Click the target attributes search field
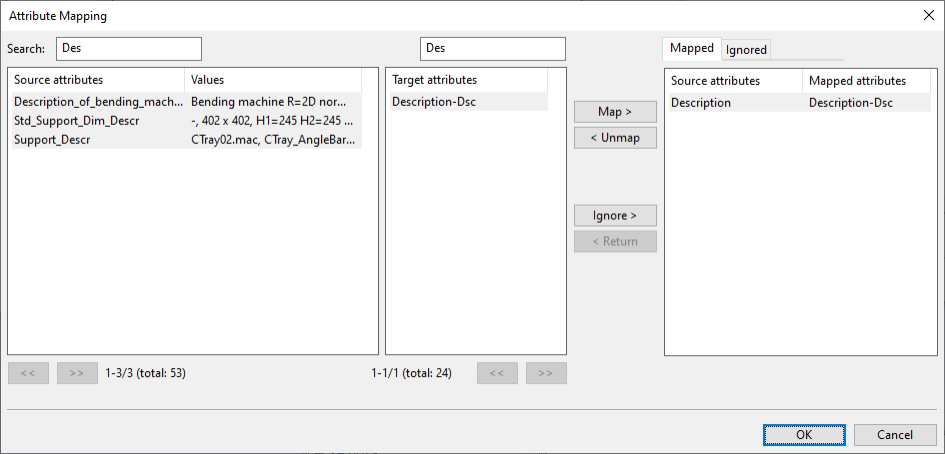 pos(492,48)
